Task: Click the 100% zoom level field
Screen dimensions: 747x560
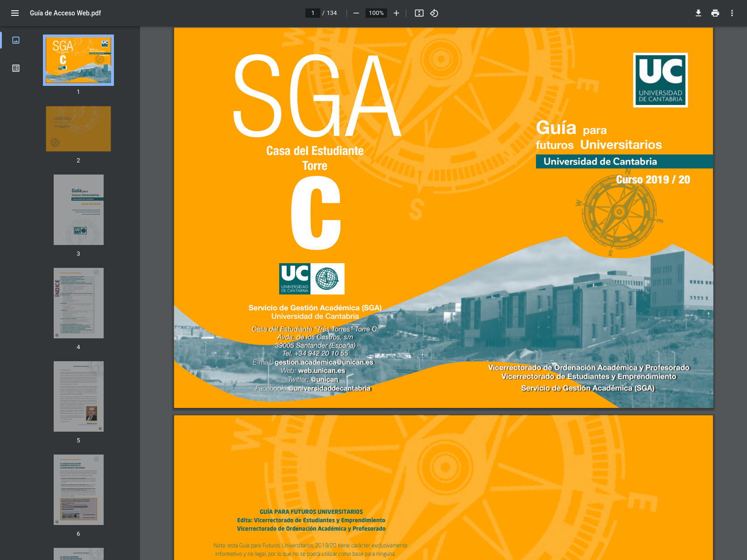Action: pyautogui.click(x=376, y=13)
